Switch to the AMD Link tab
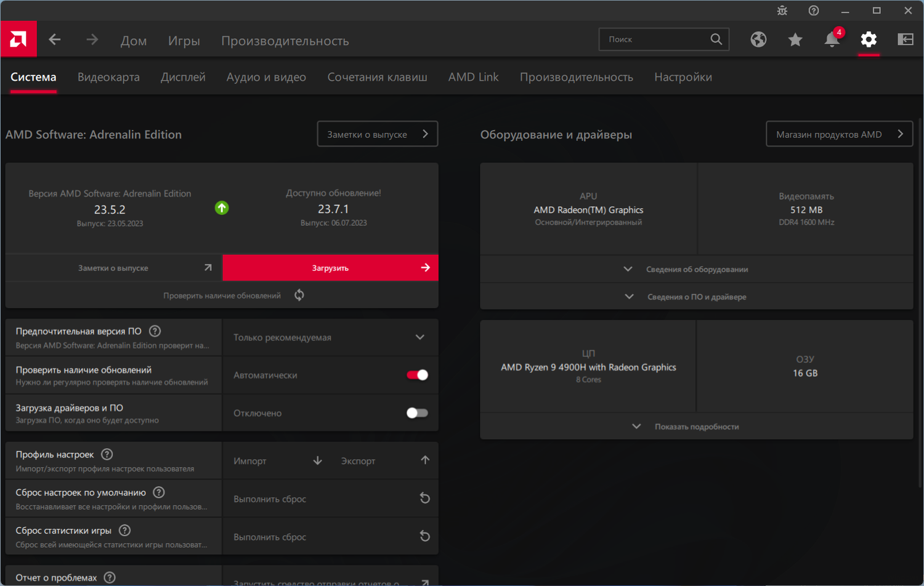The height and width of the screenshot is (586, 924). coord(473,77)
